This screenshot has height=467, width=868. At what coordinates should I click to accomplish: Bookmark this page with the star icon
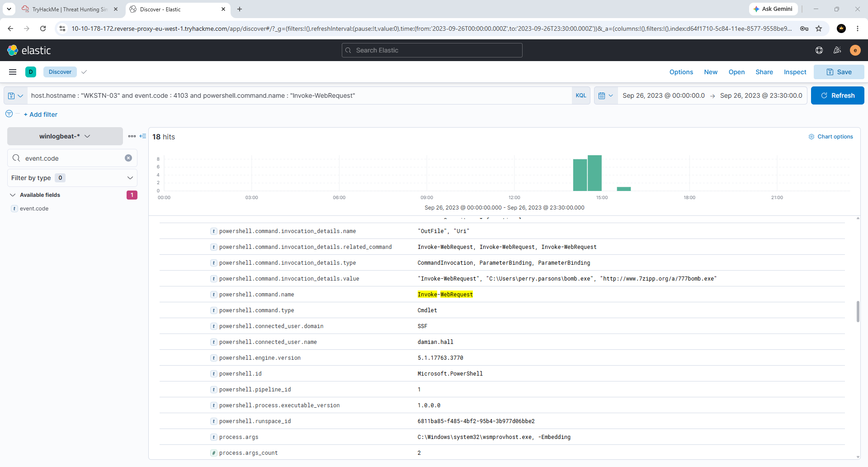click(819, 29)
